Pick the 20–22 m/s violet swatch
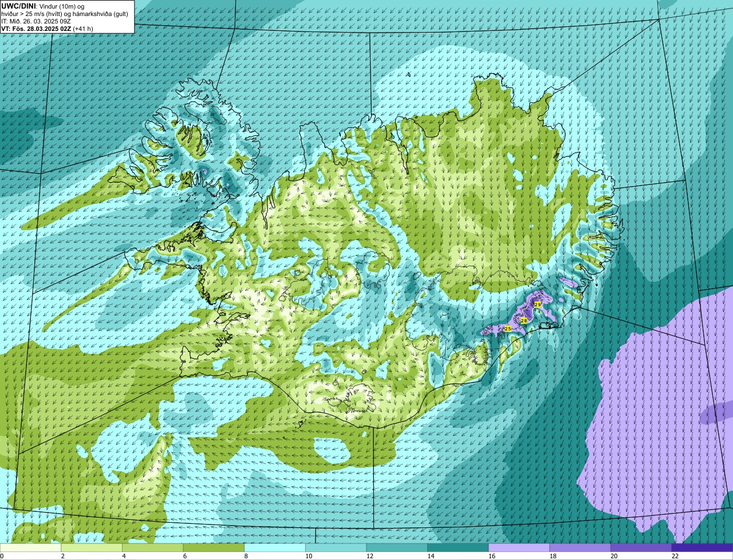 tap(641, 547)
